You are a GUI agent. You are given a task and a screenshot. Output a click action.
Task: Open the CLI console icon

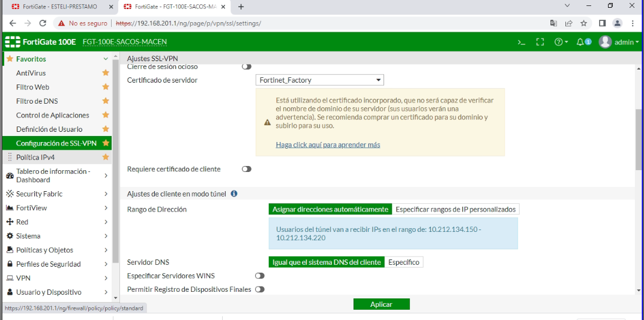click(522, 42)
